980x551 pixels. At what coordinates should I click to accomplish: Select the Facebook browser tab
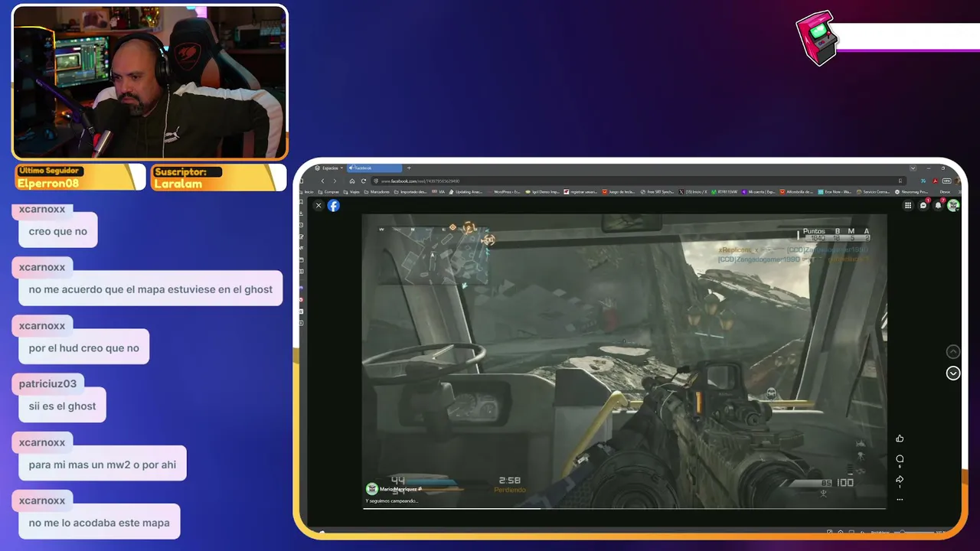pyautogui.click(x=374, y=168)
